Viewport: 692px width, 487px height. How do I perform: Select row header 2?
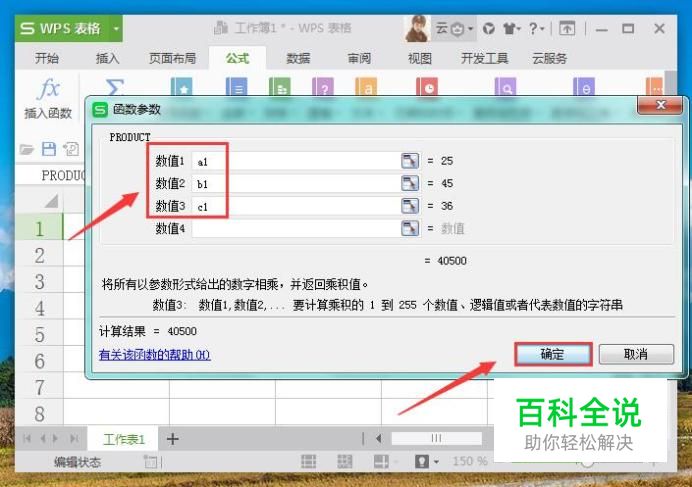pyautogui.click(x=40, y=256)
